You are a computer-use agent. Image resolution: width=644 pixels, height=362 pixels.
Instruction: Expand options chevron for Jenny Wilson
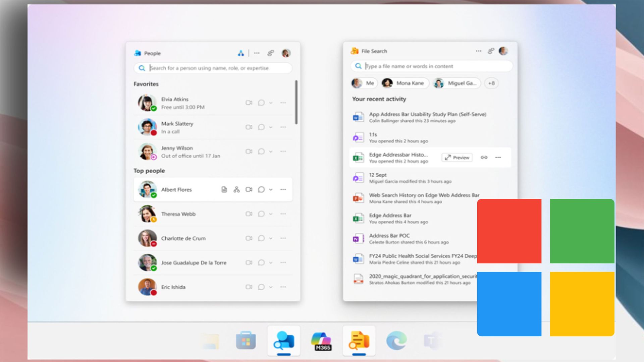click(x=271, y=151)
